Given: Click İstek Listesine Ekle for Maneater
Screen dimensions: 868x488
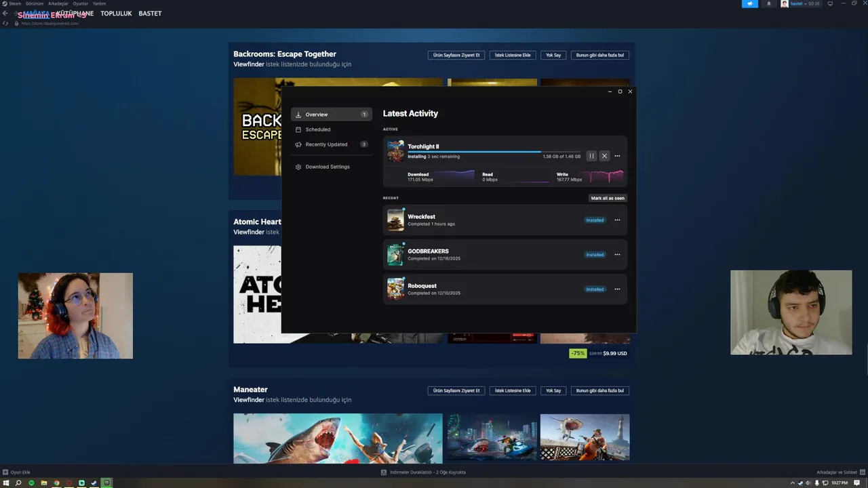Looking at the screenshot, I should [x=513, y=390].
